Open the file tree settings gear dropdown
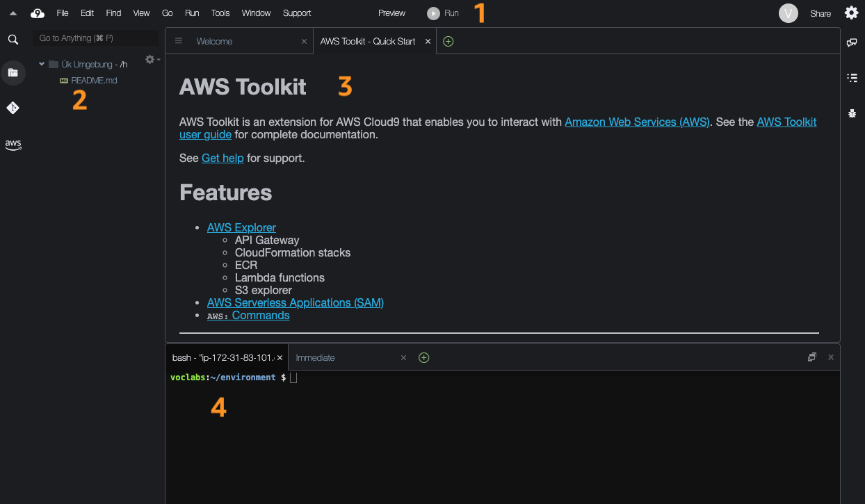 [152, 60]
